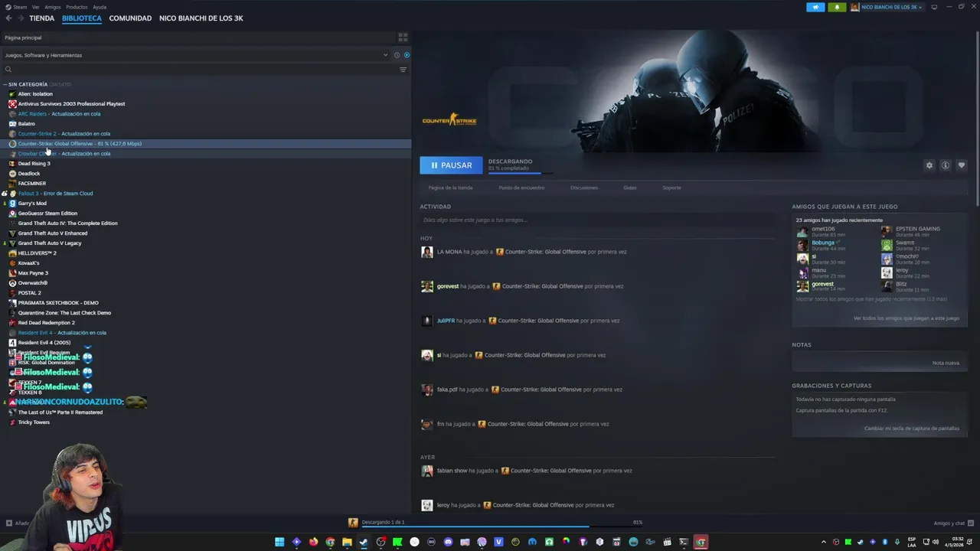The image size is (980, 551).
Task: Click the library search field
Action: click(199, 70)
